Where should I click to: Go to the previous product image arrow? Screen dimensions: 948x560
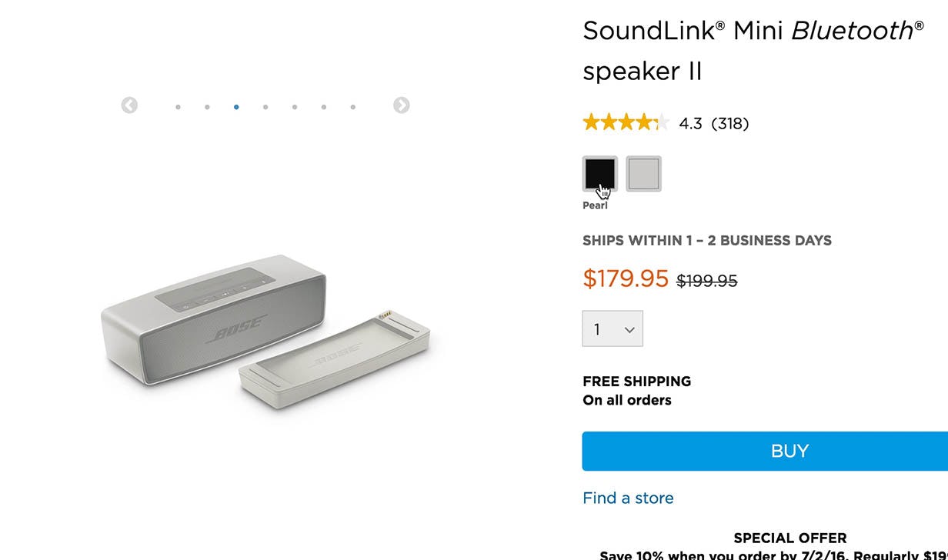point(129,105)
